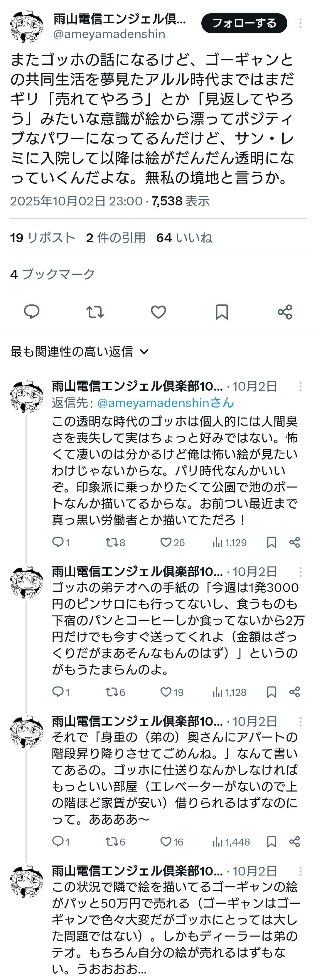317x980 pixels.
Task: Repost the main tweet
Action: 95,312
